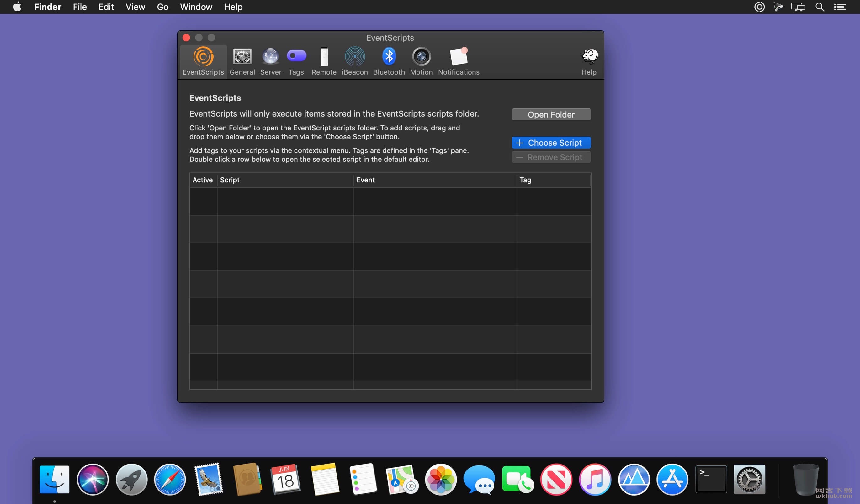Open Notes from the Dock
Screen dimensions: 860x504
pyautogui.click(x=325, y=480)
